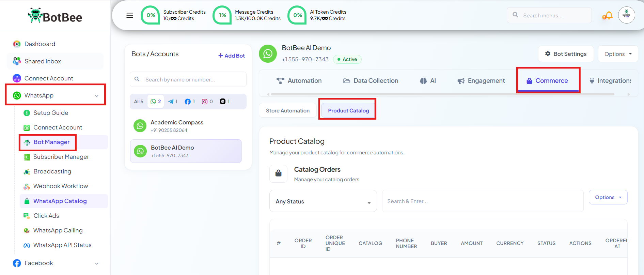Filter bots by WhatsApp icon

156,102
